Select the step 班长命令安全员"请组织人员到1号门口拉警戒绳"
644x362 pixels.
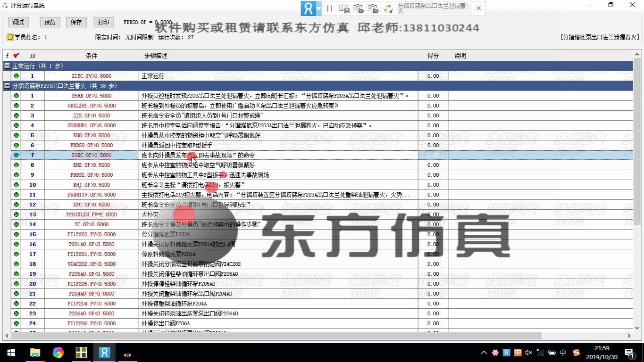click(202, 115)
